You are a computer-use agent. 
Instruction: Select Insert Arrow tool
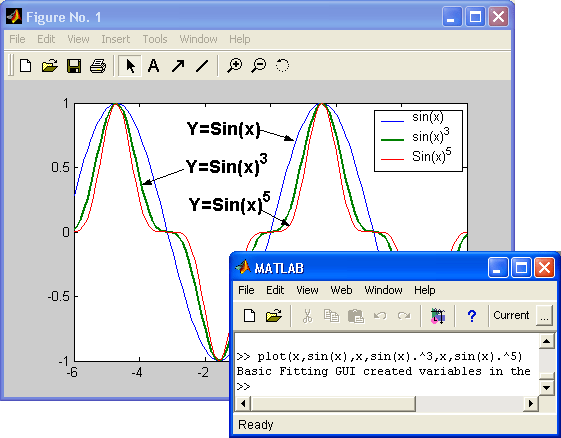178,66
